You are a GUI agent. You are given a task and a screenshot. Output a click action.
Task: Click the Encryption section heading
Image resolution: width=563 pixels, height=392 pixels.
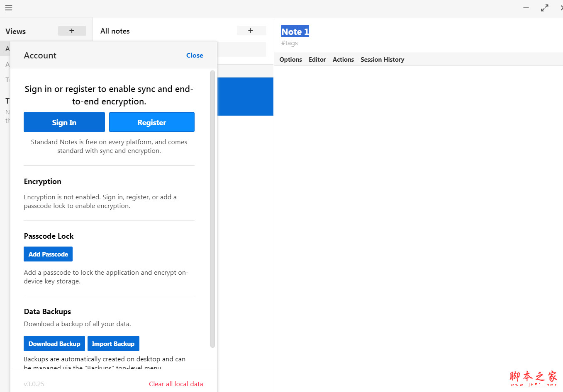[43, 181]
